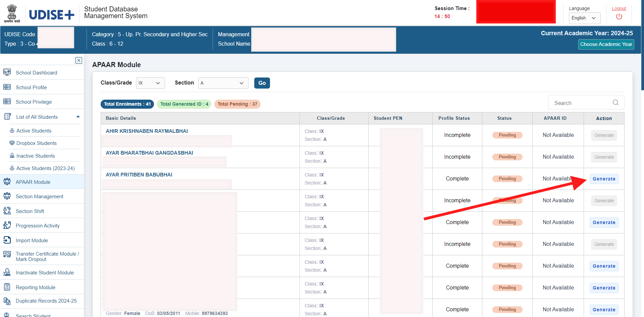Select Active Students in sidebar
The image size is (644, 317).
pos(34,130)
